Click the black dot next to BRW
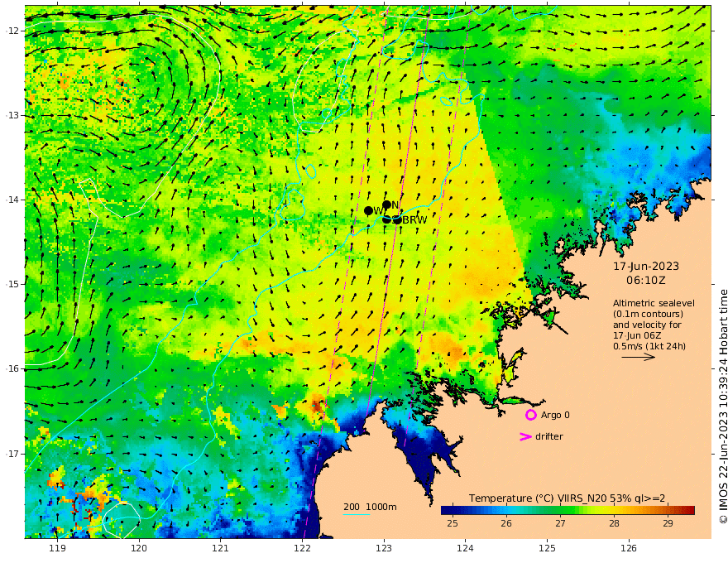This screenshot has height=563, width=728. click(397, 219)
